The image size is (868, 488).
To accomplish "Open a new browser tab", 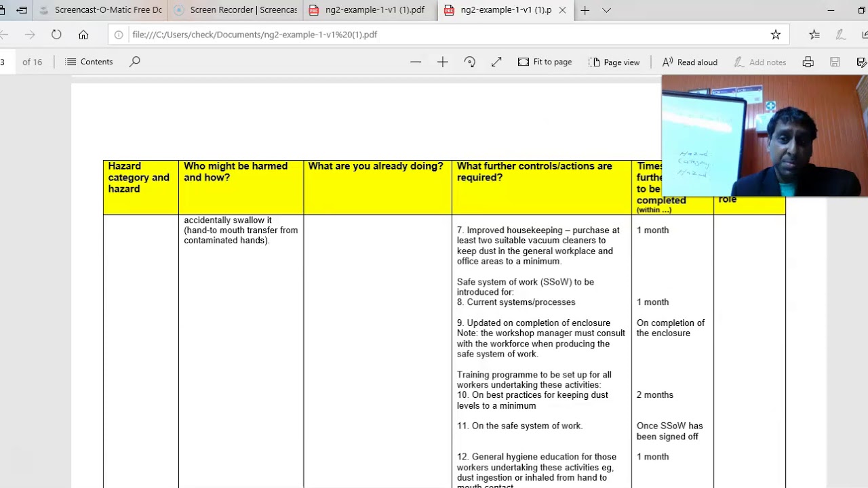I will coord(585,10).
